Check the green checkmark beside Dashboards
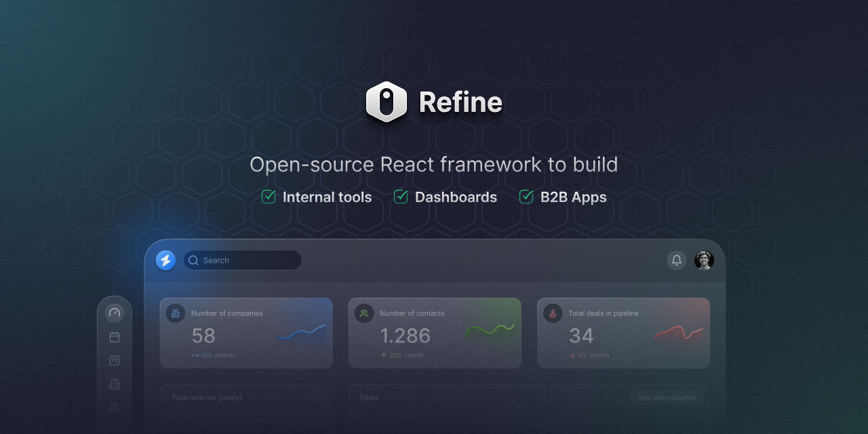 pyautogui.click(x=400, y=197)
